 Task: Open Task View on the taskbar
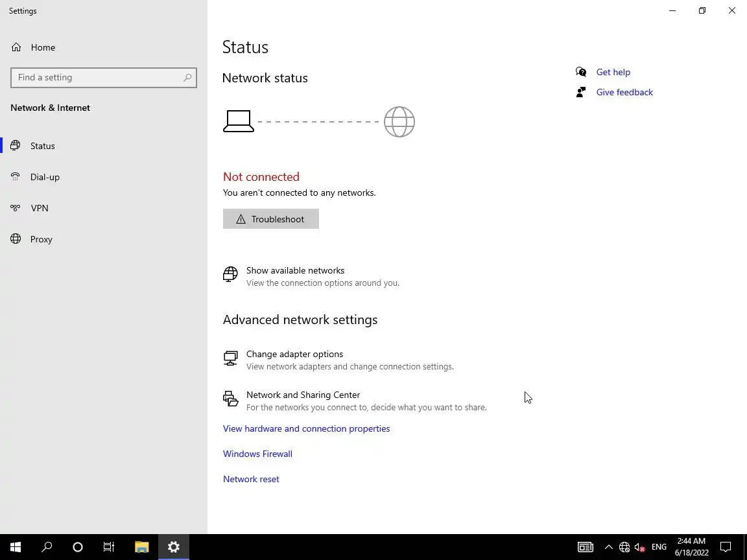tap(109, 546)
